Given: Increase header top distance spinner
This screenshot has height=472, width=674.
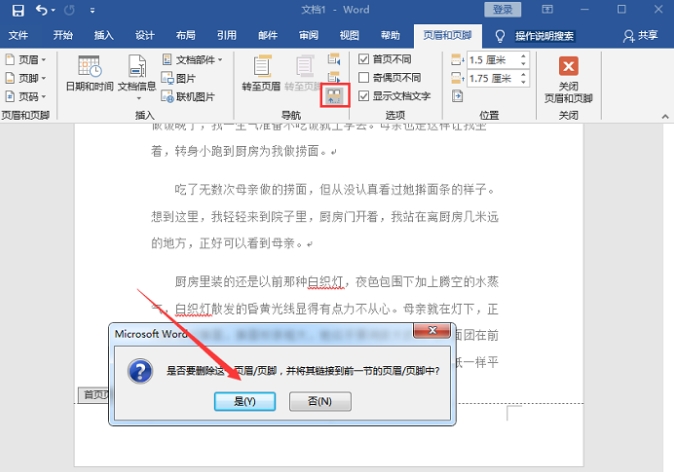Looking at the screenshot, I should (523, 56).
